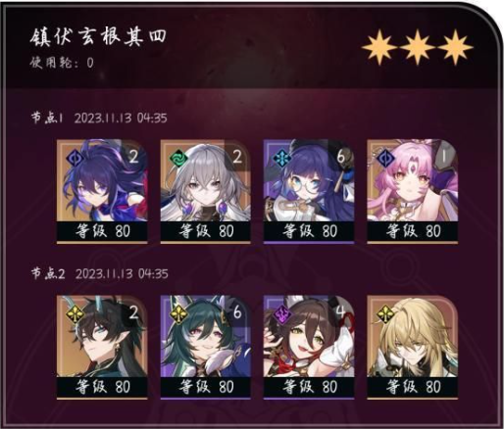Click the 等级 80 bar under Dan Heng
Viewport: 504px width, 429px height.
[102, 387]
